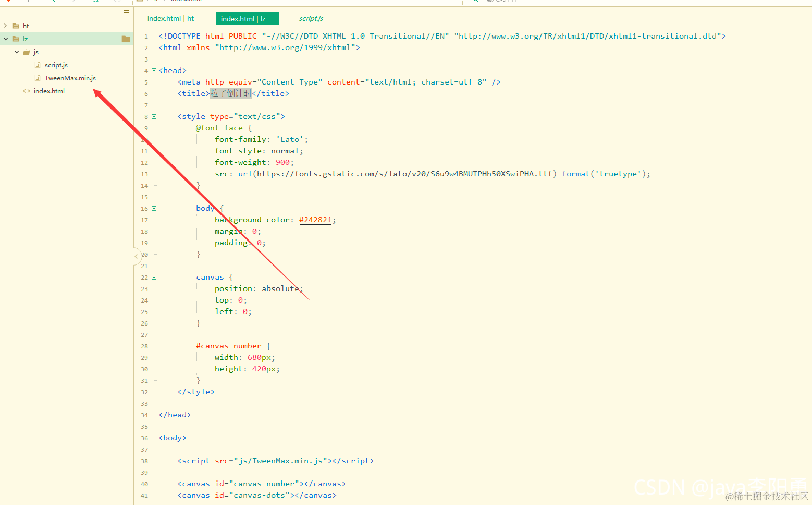812x505 pixels.
Task: Open the project panel hamburger menu
Action: pyautogui.click(x=127, y=12)
